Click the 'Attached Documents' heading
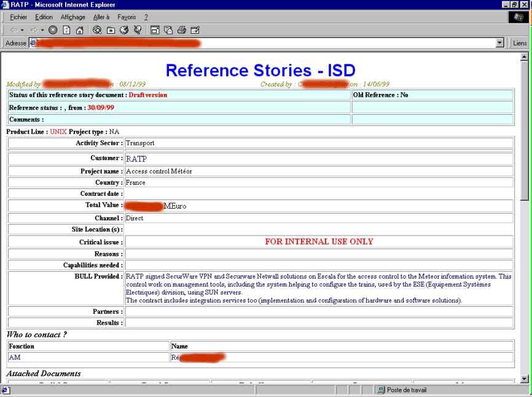The width and height of the screenshot is (532, 397). 44,373
